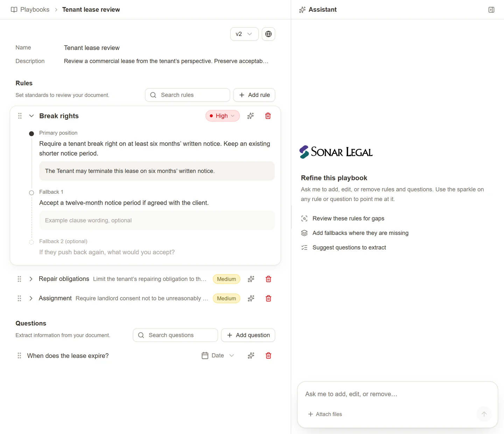Screen dimensions: 504x434
Task: Click the Playbooks book icon
Action: point(14,9)
